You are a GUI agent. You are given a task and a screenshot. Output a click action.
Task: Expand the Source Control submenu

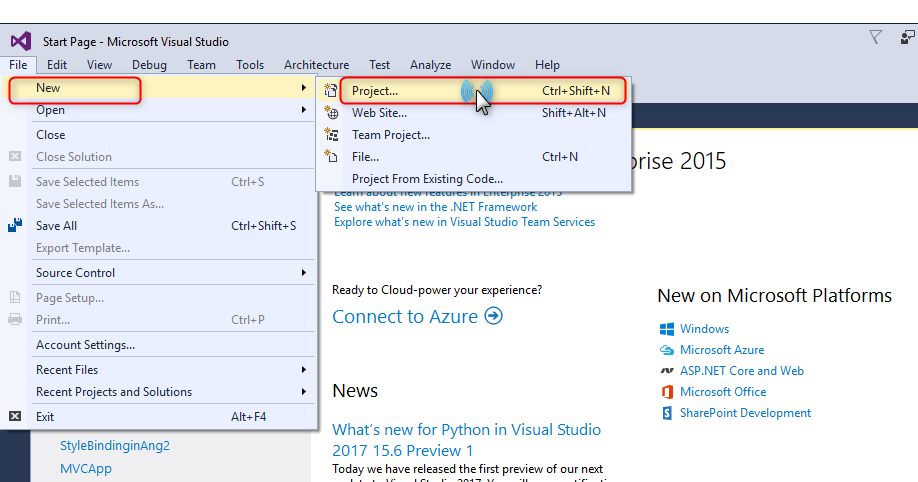(x=160, y=273)
